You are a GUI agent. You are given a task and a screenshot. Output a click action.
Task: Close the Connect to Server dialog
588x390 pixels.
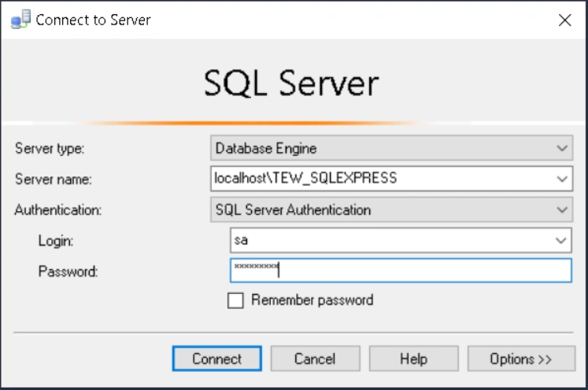click(564, 20)
